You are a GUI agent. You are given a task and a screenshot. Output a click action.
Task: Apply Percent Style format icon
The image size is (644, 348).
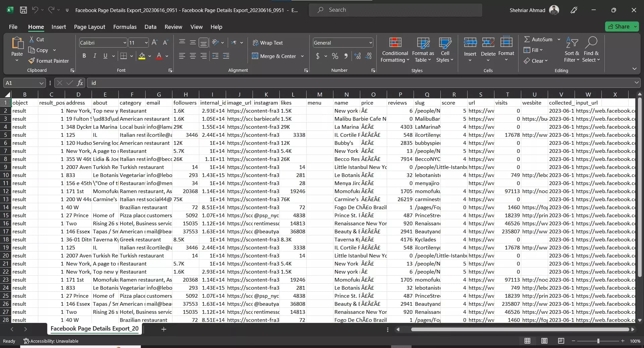pos(335,56)
